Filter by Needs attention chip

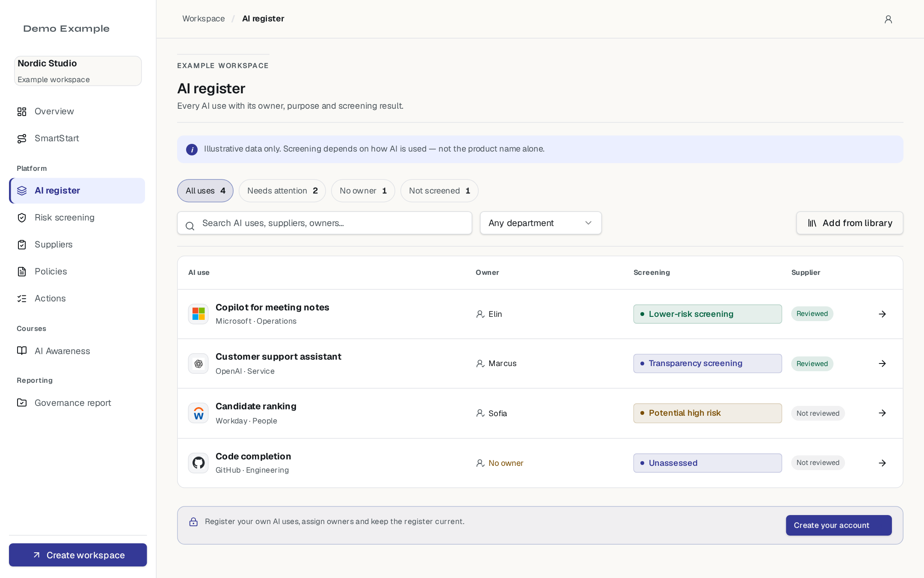pos(282,191)
